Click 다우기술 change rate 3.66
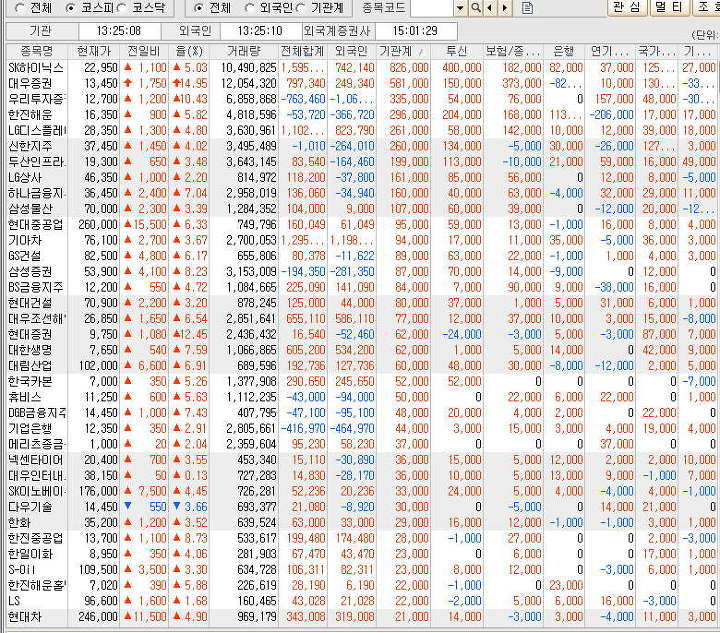 pyautogui.click(x=196, y=507)
